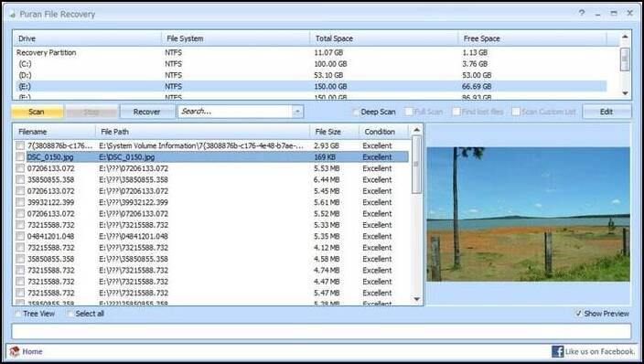The height and width of the screenshot is (364, 644).
Task: Open the Search box dropdown arrow
Action: [297, 112]
